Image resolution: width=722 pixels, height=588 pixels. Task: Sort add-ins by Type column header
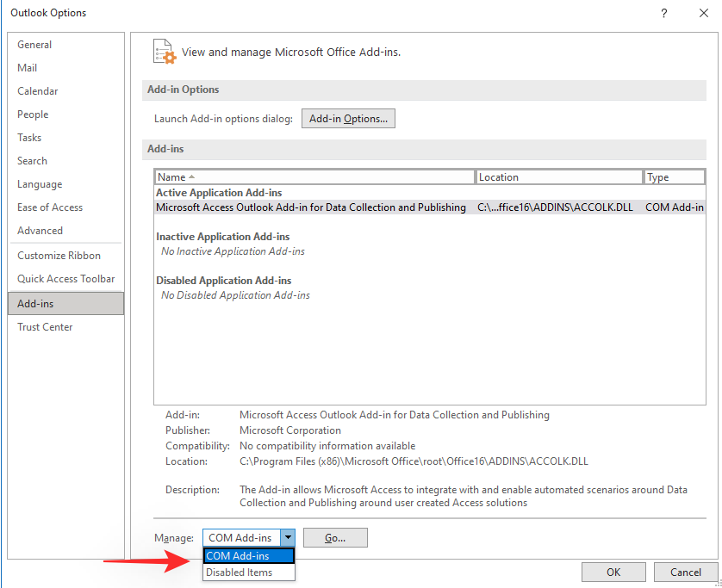[x=674, y=177]
